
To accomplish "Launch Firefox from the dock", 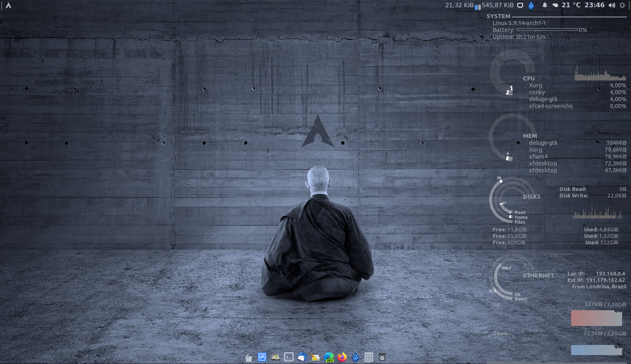I will [x=342, y=357].
